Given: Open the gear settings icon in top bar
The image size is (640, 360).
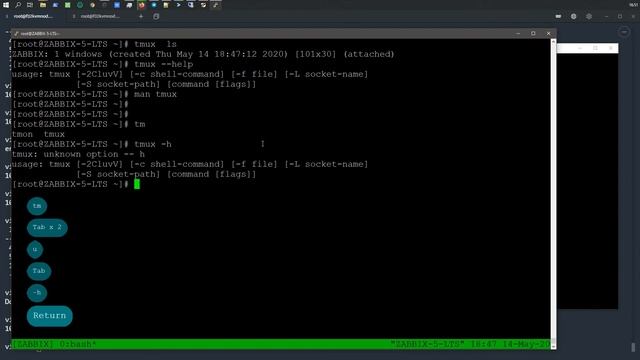Looking at the screenshot, I should click(589, 16).
